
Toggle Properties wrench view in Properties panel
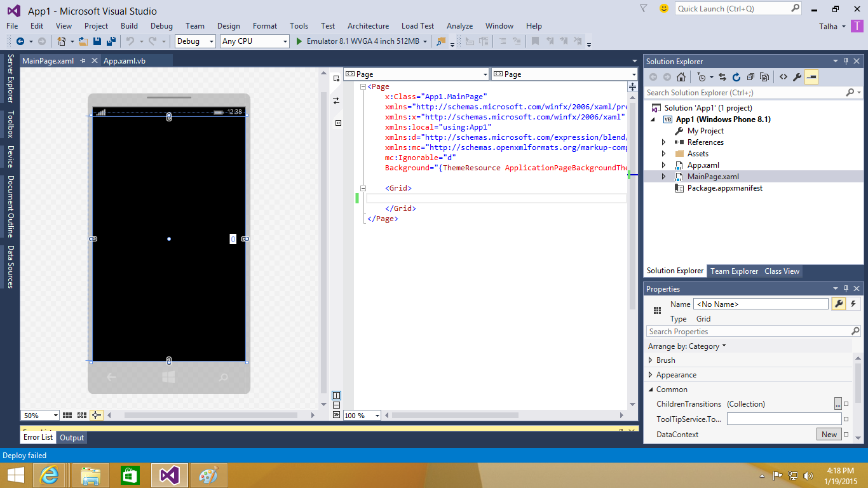coord(839,304)
